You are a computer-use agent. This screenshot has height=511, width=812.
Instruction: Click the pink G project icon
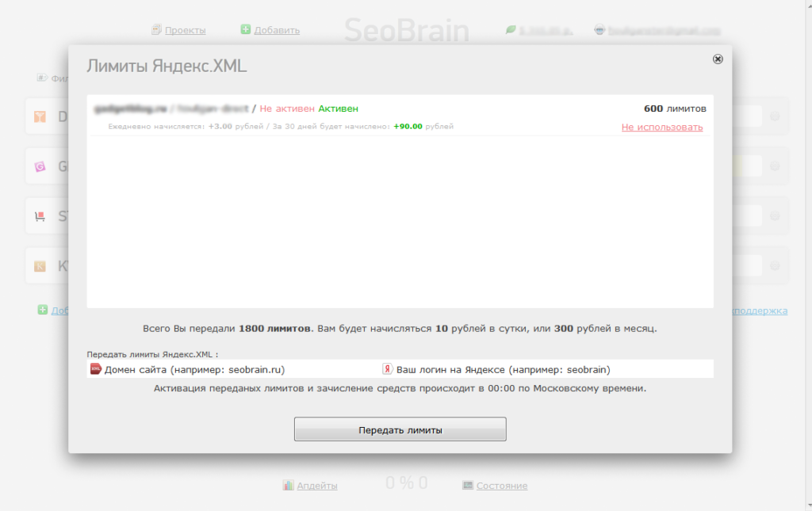40,166
